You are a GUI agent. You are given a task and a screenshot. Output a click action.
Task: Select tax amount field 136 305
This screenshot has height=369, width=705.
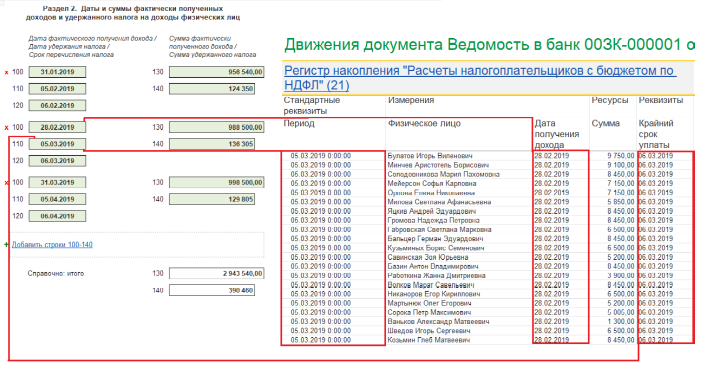pyautogui.click(x=212, y=144)
